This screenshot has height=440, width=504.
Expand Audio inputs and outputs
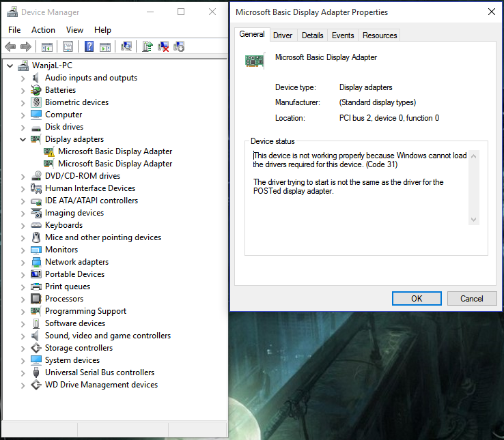pos(23,78)
